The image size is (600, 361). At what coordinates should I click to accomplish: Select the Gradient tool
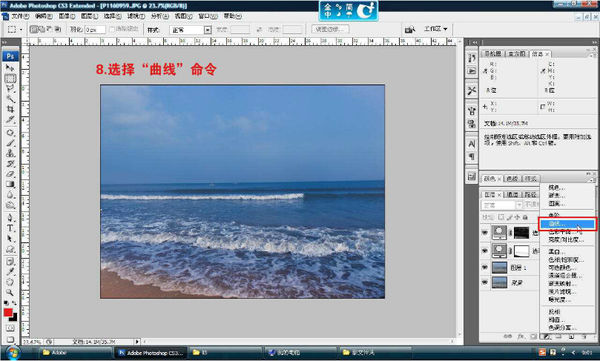(10, 184)
